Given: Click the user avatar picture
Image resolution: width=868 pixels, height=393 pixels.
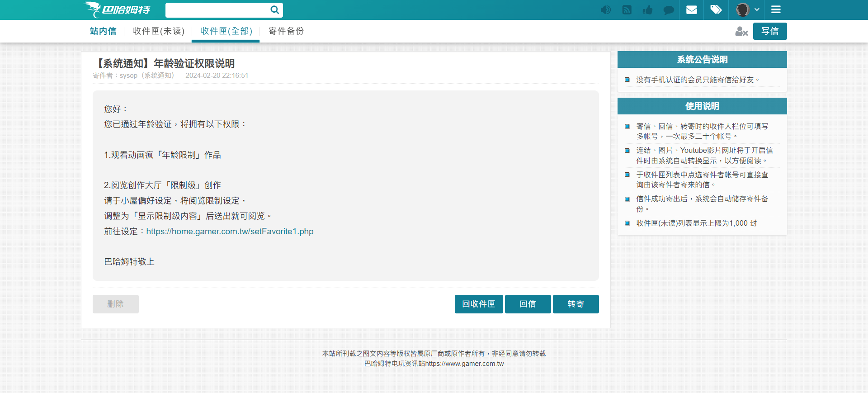Looking at the screenshot, I should [x=743, y=9].
